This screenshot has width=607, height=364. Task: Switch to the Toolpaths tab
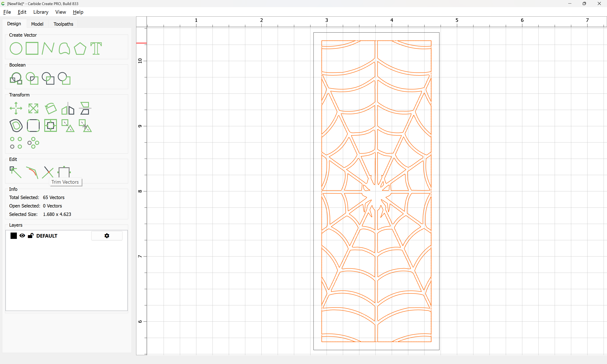pyautogui.click(x=63, y=24)
